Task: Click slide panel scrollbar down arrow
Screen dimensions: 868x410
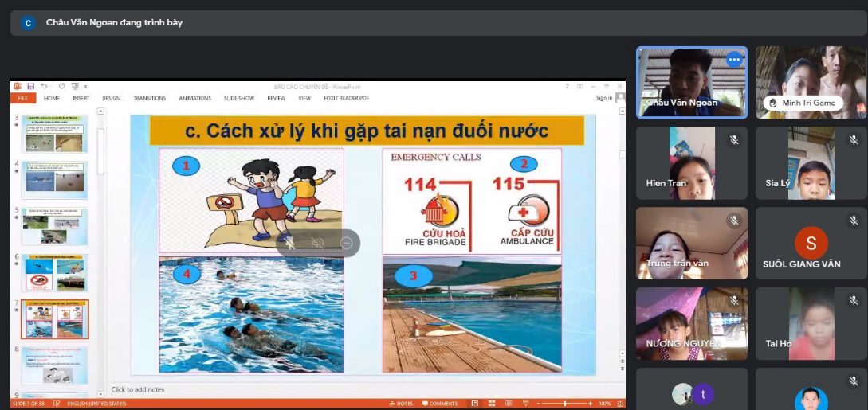Action: pos(100,394)
